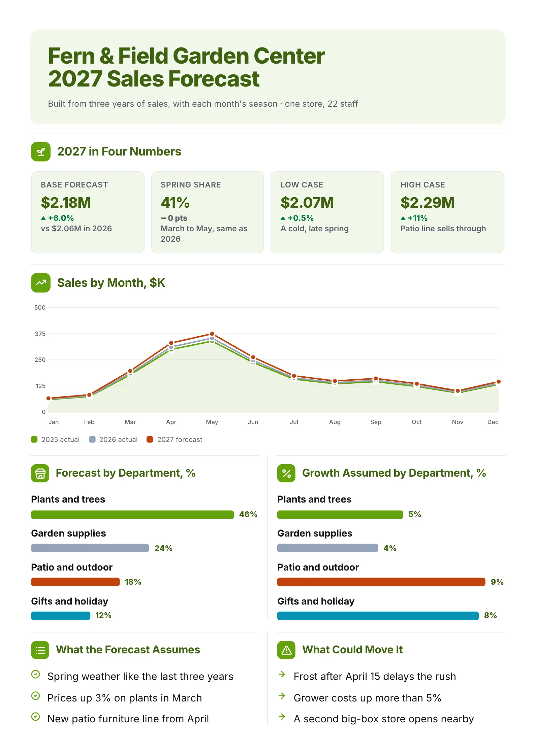535x756 pixels.
Task: Click the trend line icon beside Sales by Month
Action: [41, 283]
